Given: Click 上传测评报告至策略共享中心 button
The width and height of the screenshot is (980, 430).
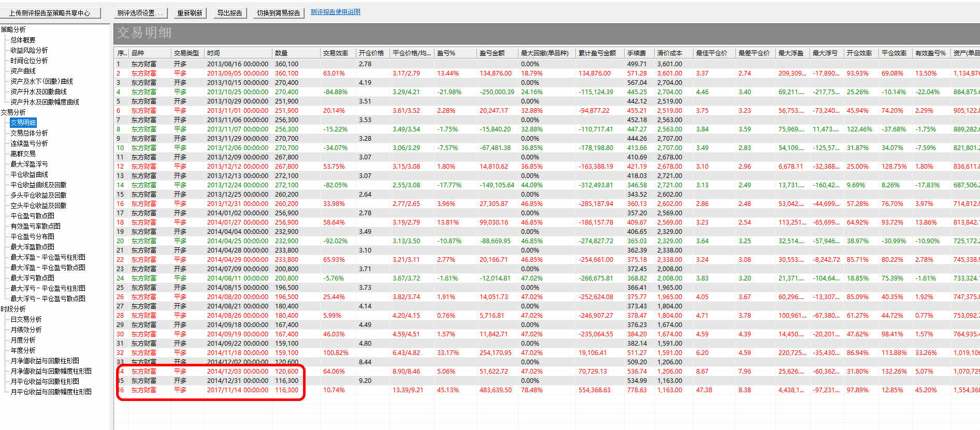Looking at the screenshot, I should (50, 13).
